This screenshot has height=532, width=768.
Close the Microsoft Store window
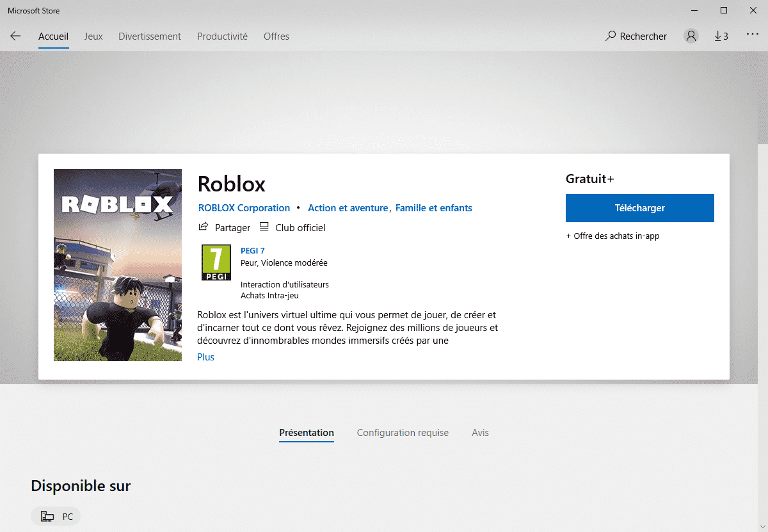point(753,10)
